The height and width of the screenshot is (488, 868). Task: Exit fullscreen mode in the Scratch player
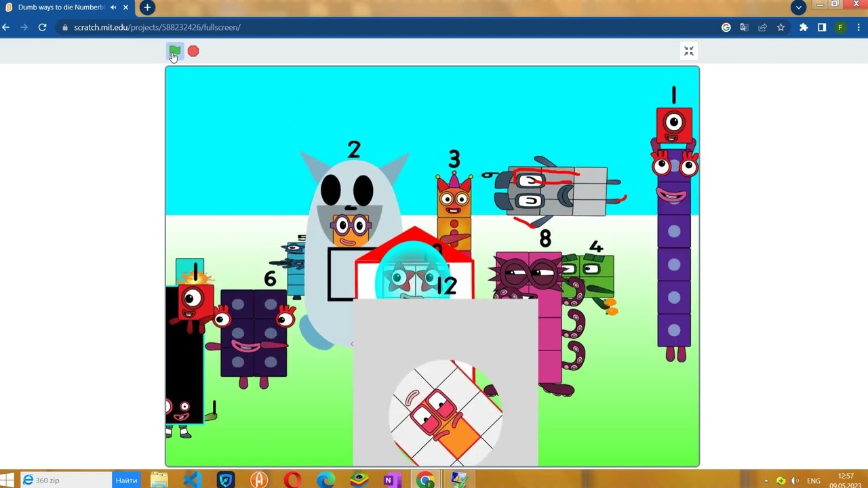click(x=689, y=51)
